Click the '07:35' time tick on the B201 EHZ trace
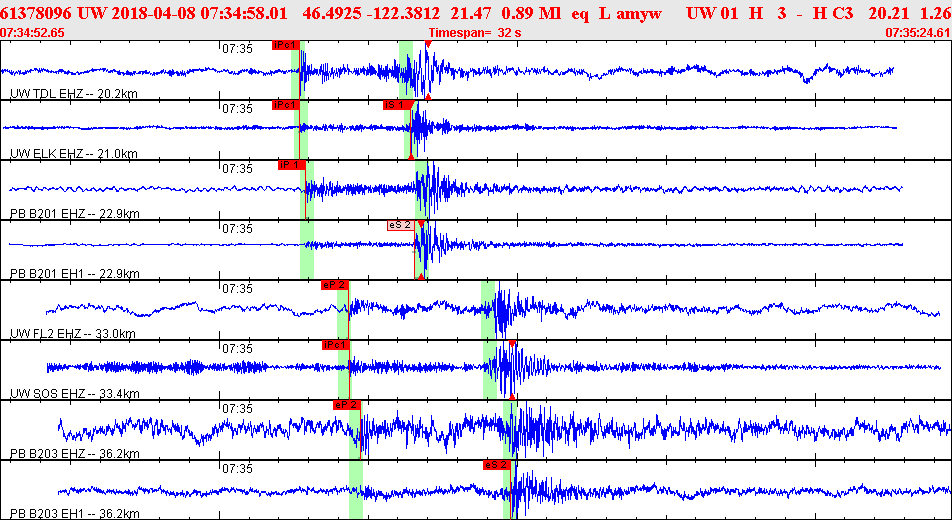952x520 pixels. 237,169
